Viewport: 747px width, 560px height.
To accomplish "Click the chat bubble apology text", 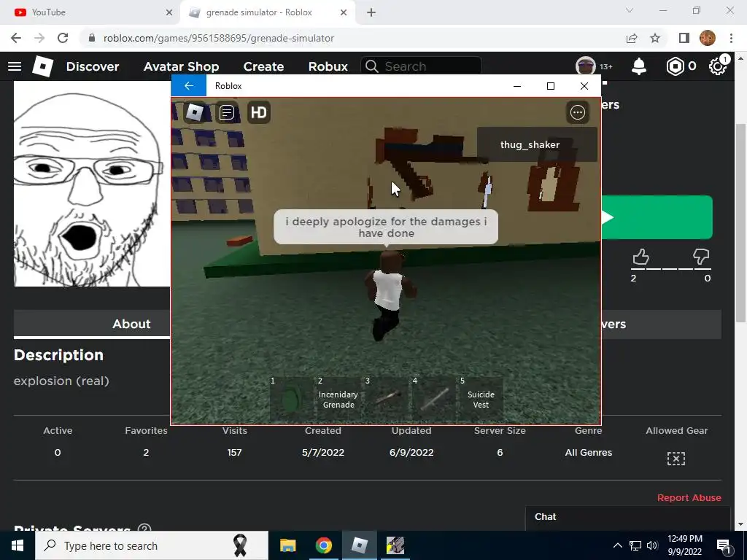I will pos(386,227).
